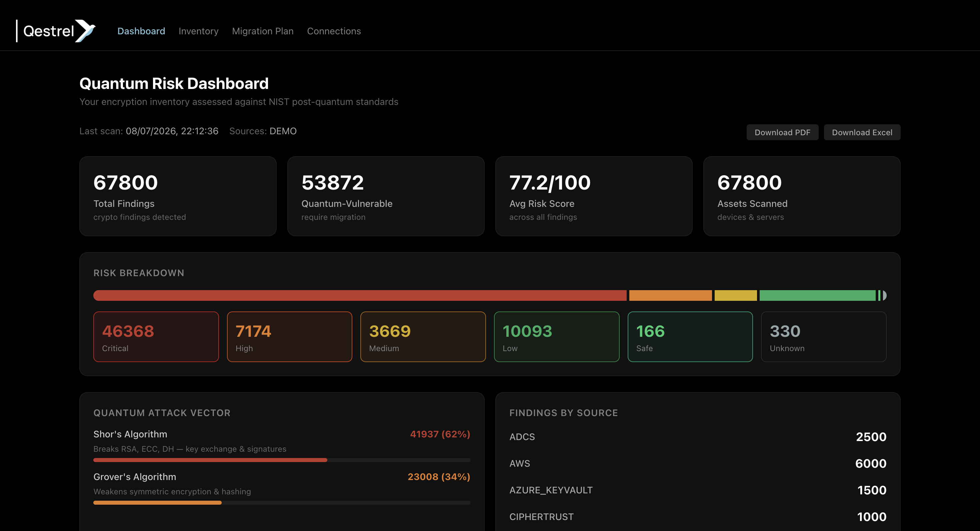980x531 pixels.
Task: Click the AWS count 6000
Action: pyautogui.click(x=870, y=463)
